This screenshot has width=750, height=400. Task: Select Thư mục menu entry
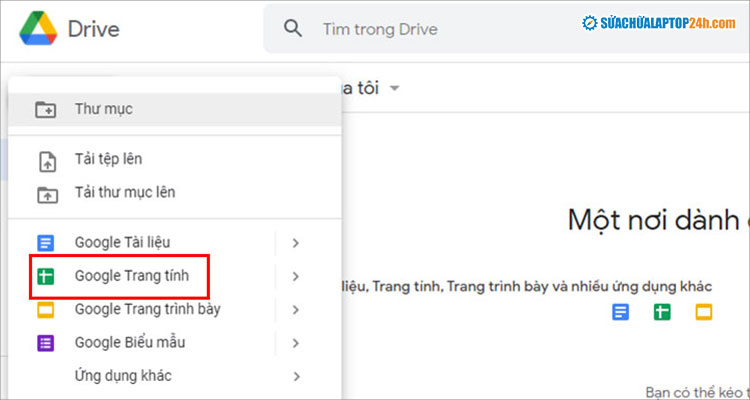pos(175,110)
